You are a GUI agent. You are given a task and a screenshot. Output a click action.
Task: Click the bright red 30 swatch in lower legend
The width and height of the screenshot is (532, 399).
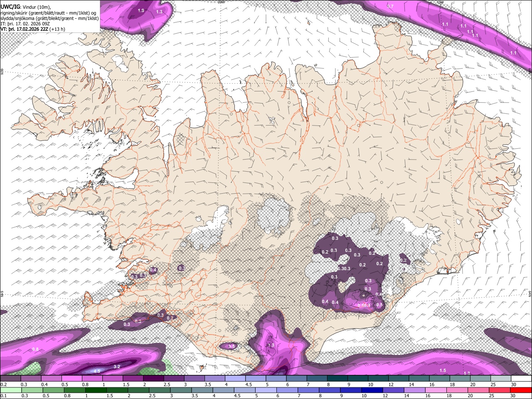pos(521,390)
